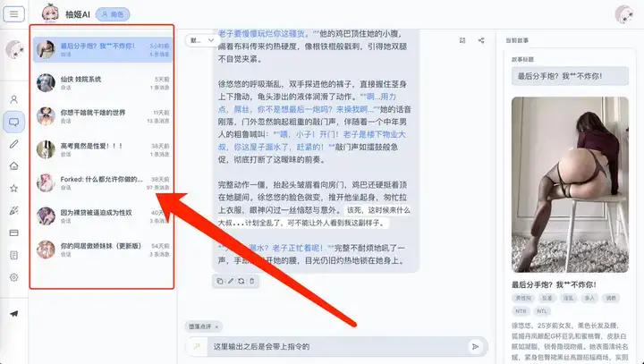
Task: Click the settings gear icon in sidebar
Action: (13, 277)
